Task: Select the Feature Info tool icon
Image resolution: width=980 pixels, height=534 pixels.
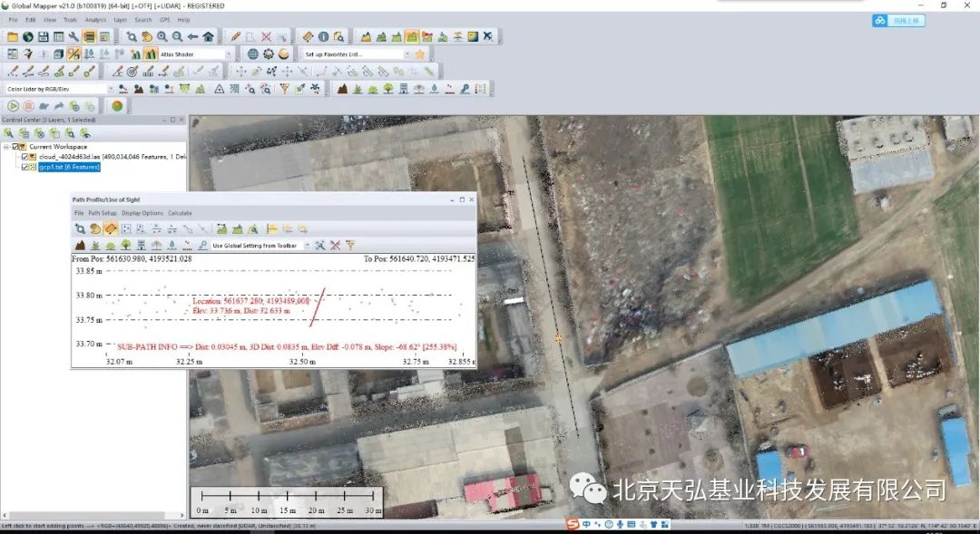Action: (324, 37)
